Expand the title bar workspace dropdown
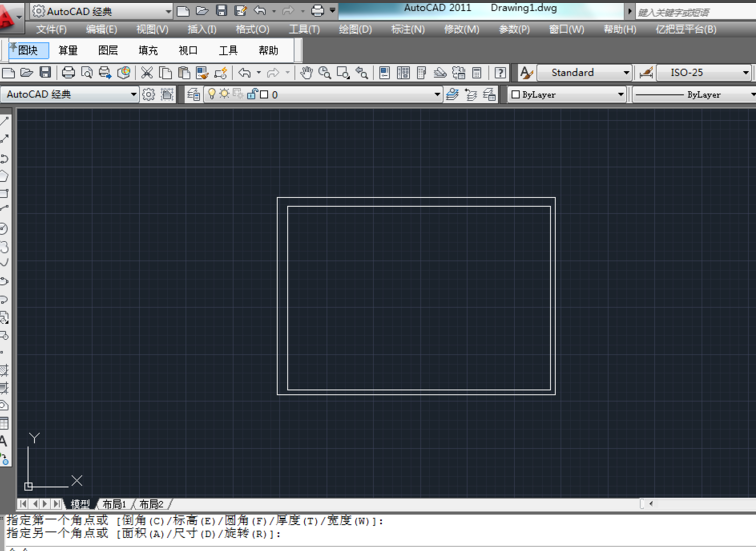The image size is (756, 551). tap(168, 11)
